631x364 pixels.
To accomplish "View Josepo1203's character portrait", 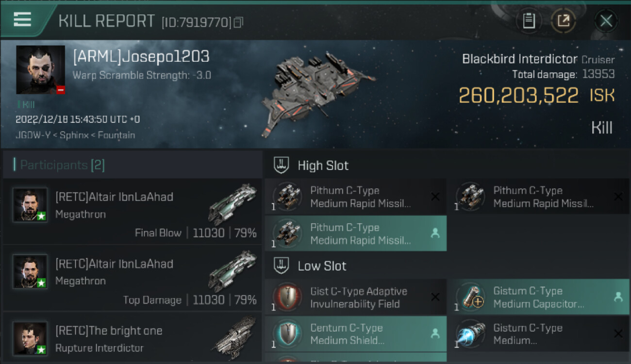I will coord(40,69).
